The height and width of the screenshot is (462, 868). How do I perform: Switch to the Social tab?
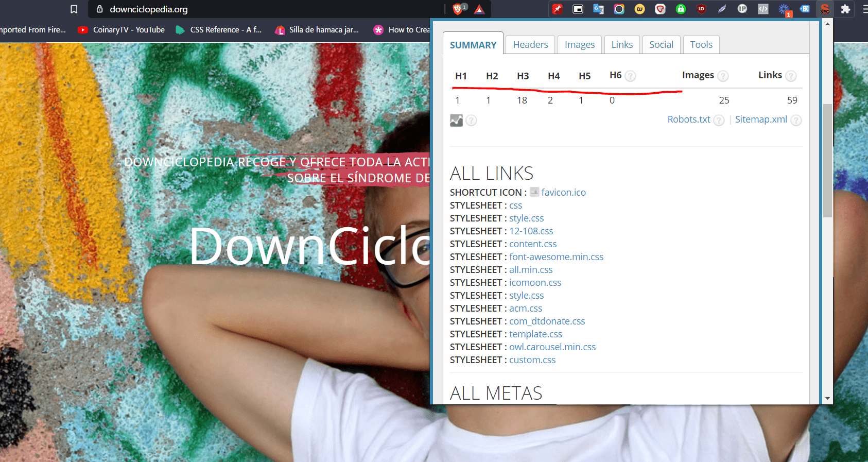click(x=661, y=45)
